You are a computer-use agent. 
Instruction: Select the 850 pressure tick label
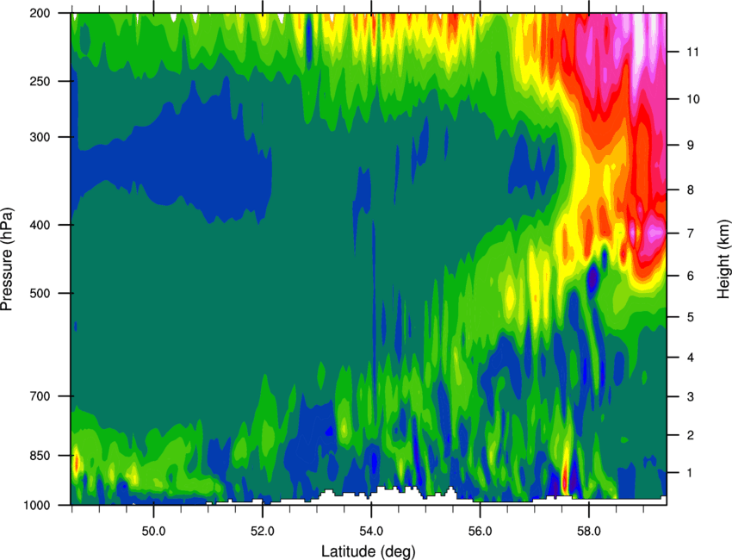pos(40,456)
